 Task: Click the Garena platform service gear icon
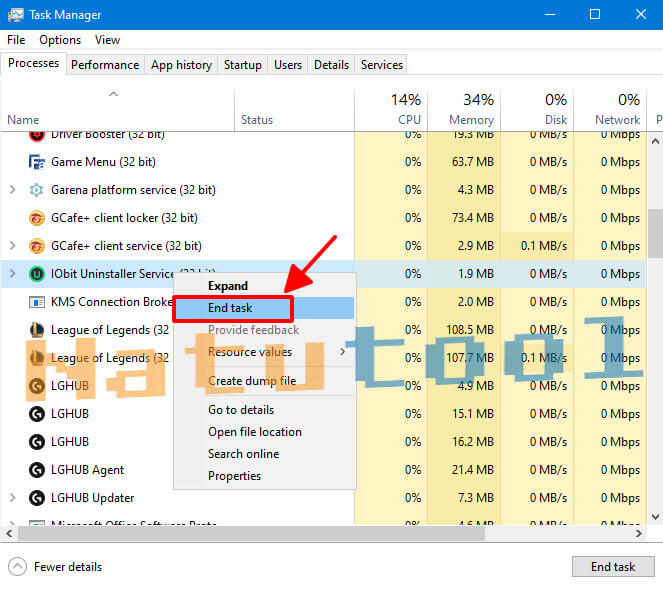[x=37, y=190]
